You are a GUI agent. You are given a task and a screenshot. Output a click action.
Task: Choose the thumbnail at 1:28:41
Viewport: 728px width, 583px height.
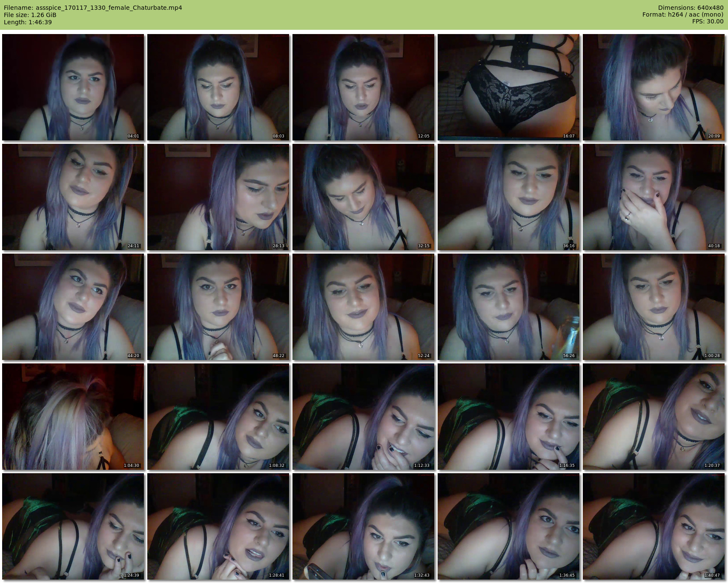click(218, 526)
